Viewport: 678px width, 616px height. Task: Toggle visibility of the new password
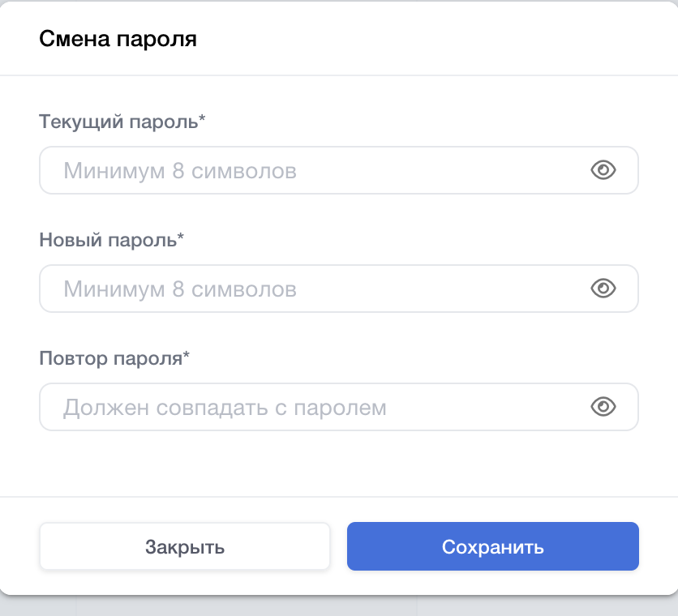[x=603, y=289]
